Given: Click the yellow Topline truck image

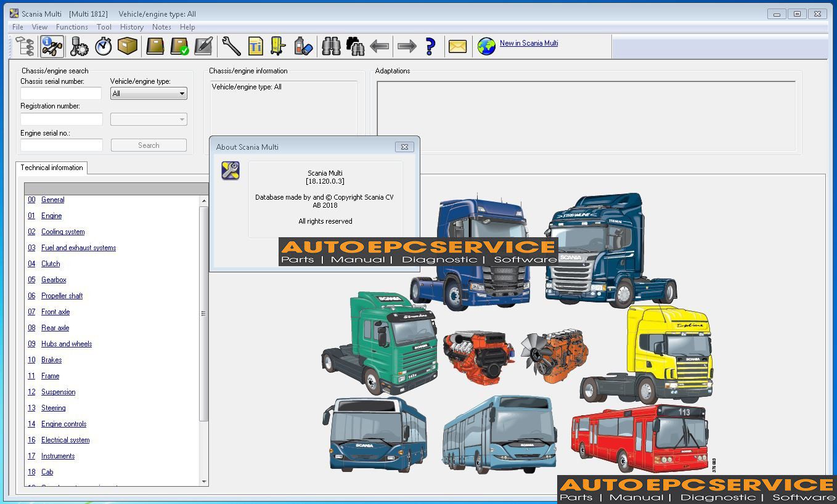Looking at the screenshot, I should (647, 355).
